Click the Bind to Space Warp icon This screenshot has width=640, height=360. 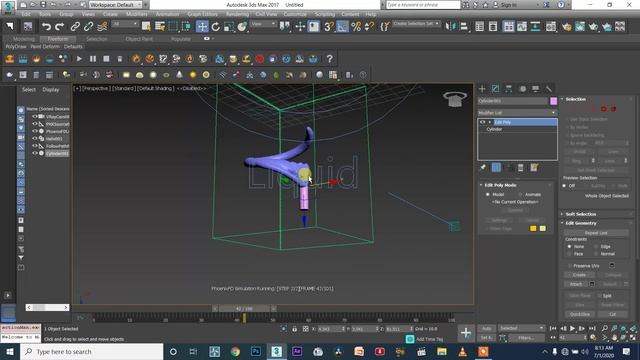[102, 27]
